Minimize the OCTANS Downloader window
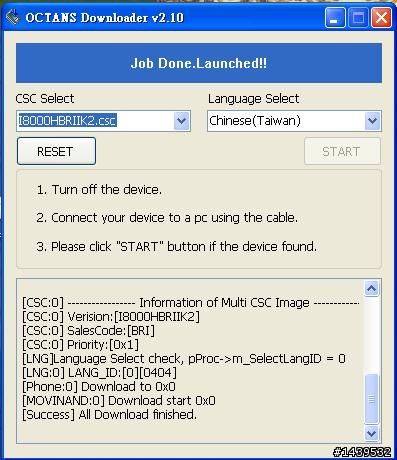 335,18
